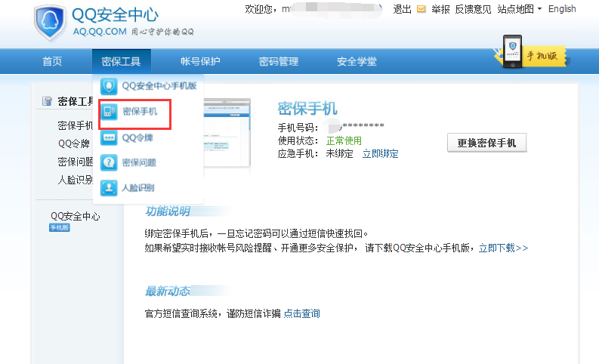Open the 密保工具 navigation tab

pos(121,61)
